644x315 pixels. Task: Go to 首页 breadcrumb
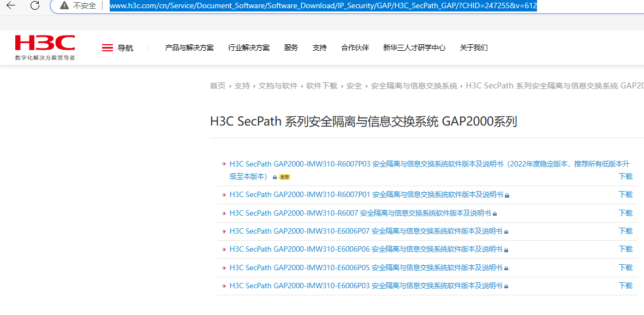point(218,86)
